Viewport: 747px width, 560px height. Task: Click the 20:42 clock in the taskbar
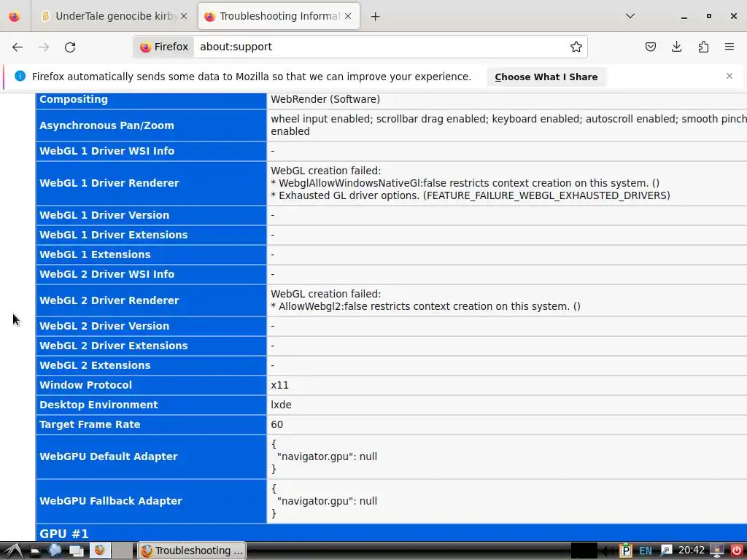point(692,551)
